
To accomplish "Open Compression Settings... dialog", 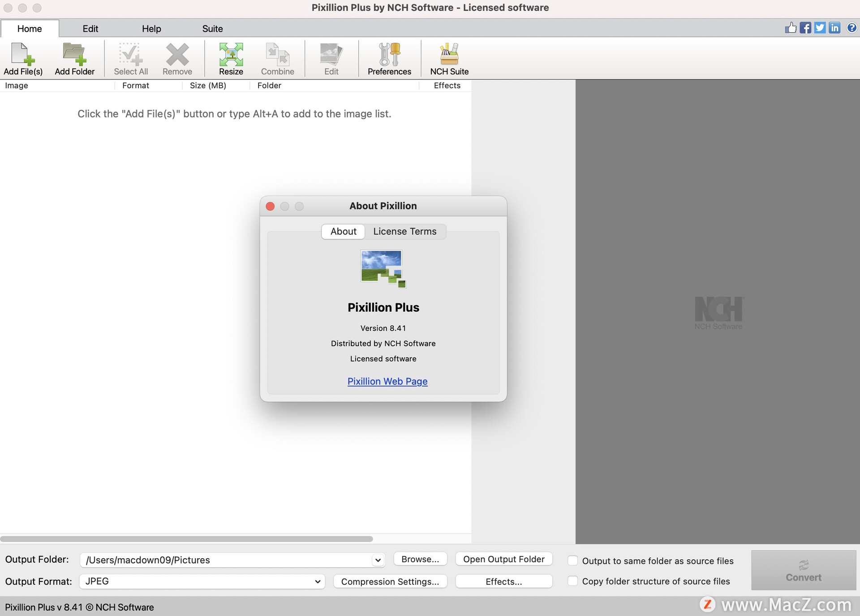I will pyautogui.click(x=390, y=582).
